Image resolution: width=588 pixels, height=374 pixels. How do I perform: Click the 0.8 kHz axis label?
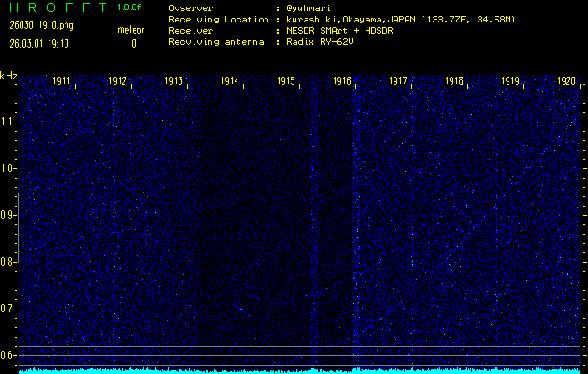pyautogui.click(x=7, y=262)
